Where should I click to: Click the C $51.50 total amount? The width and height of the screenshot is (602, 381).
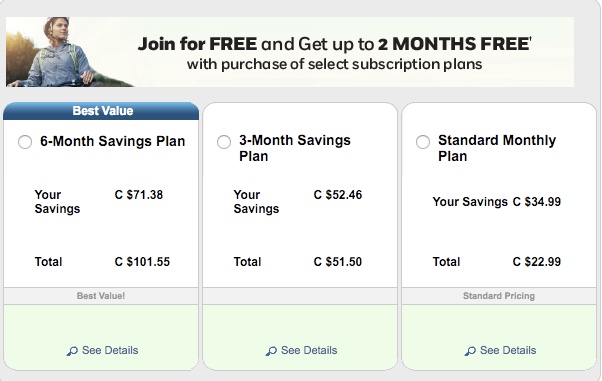tap(338, 262)
